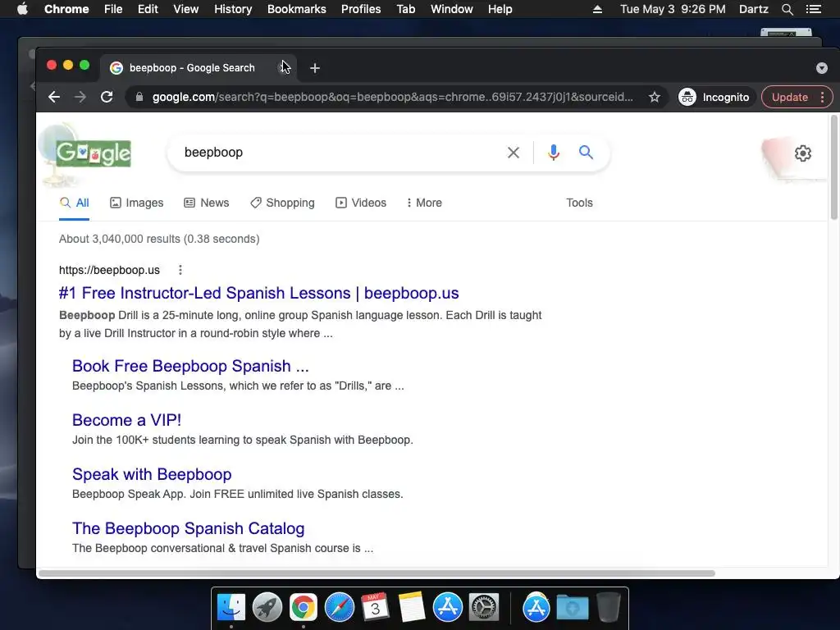Viewport: 840px width, 630px height.
Task: Open Book Free Beepboop Spanish link
Action: pyautogui.click(x=190, y=366)
